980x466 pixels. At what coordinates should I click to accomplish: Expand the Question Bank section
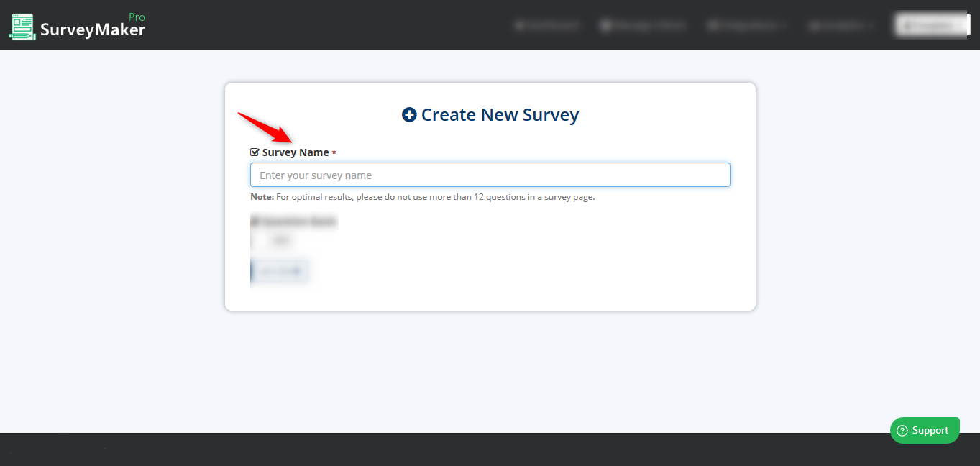pos(293,221)
